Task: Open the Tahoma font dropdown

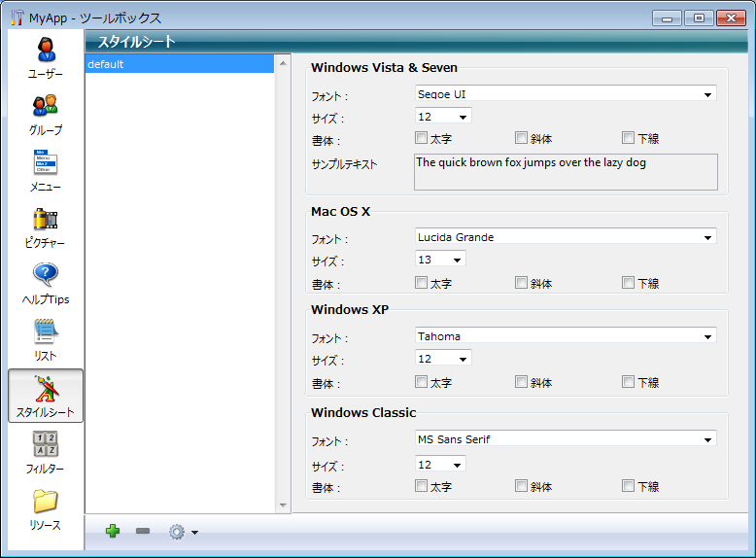Action: pos(565,336)
